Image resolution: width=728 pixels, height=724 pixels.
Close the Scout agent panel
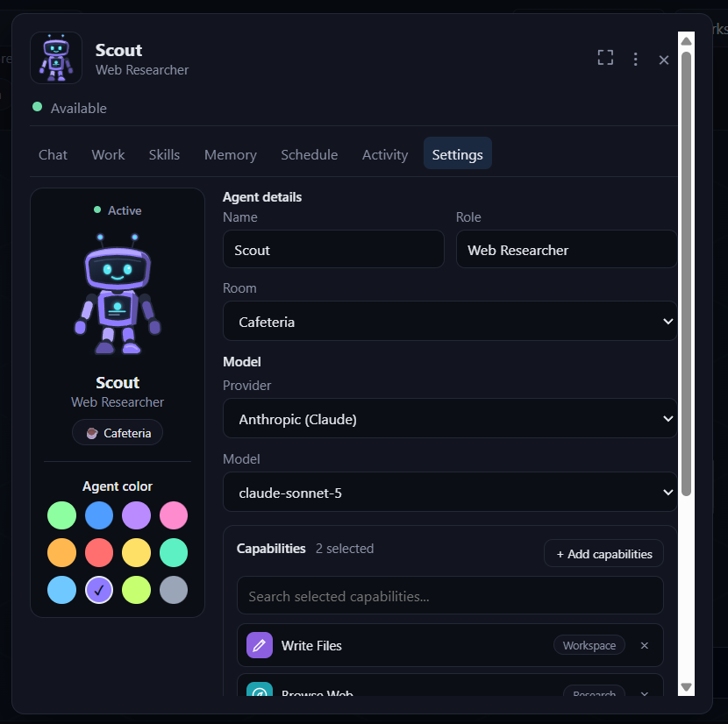[x=663, y=60]
